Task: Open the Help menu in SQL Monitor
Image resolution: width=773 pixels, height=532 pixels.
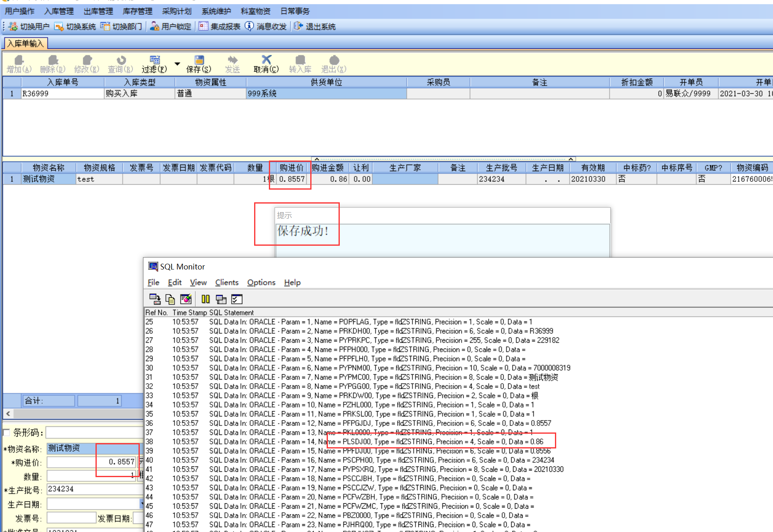Action: pos(292,283)
